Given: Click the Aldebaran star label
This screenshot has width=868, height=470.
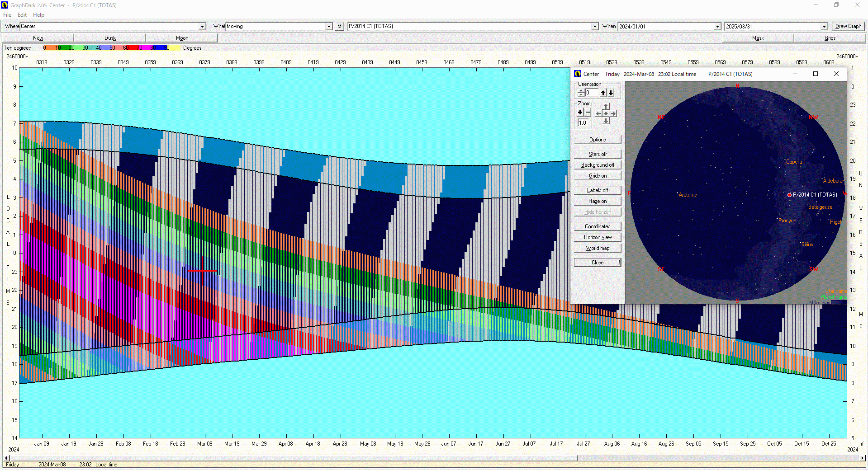Looking at the screenshot, I should (x=833, y=181).
